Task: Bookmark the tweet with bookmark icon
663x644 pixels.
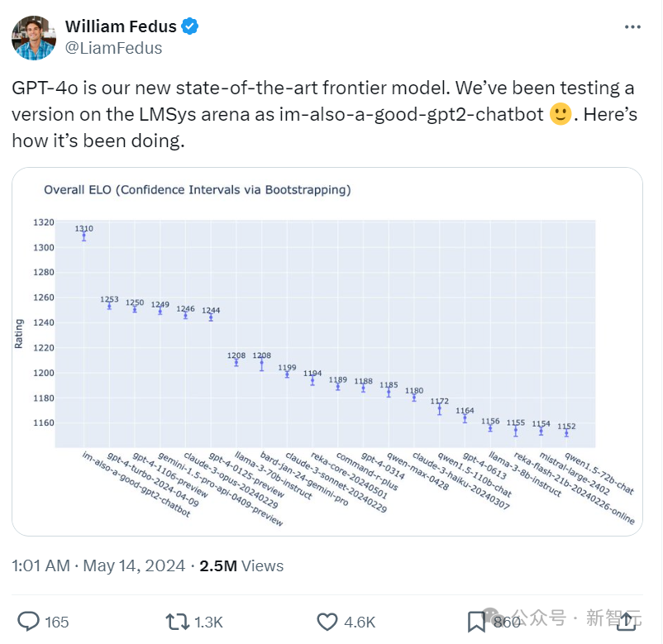Action: point(476,622)
